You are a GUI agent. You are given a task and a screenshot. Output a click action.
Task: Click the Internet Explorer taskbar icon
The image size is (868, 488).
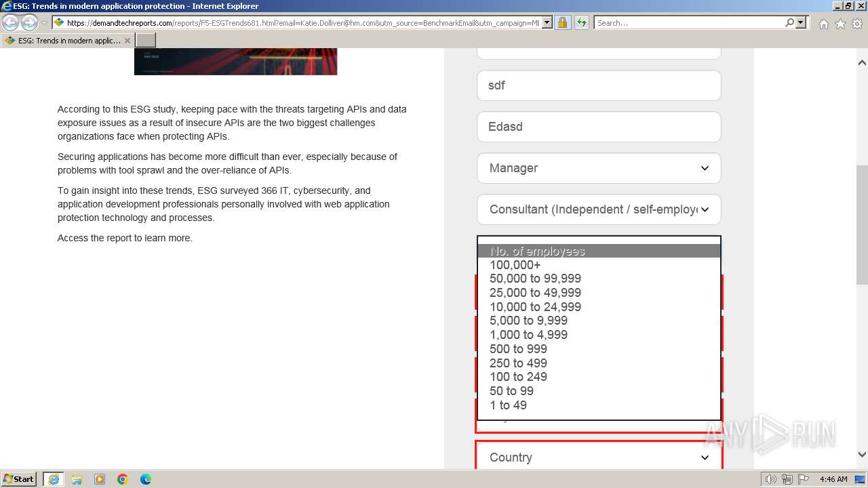click(53, 479)
